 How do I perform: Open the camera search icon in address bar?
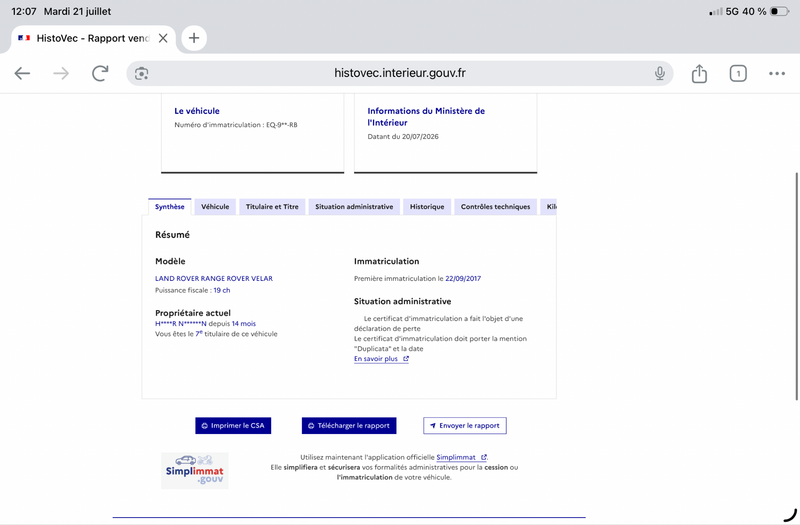click(x=141, y=73)
